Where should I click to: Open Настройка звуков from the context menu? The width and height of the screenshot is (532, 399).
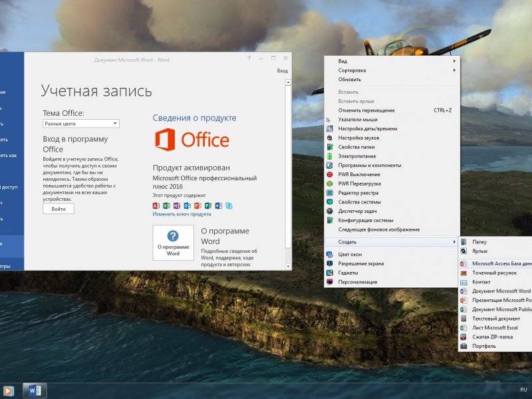(x=392, y=138)
